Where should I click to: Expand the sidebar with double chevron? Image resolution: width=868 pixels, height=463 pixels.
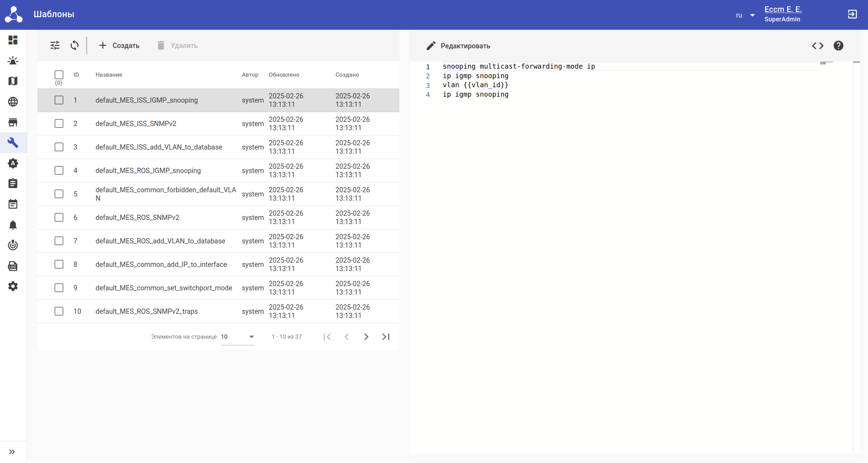tap(12, 452)
